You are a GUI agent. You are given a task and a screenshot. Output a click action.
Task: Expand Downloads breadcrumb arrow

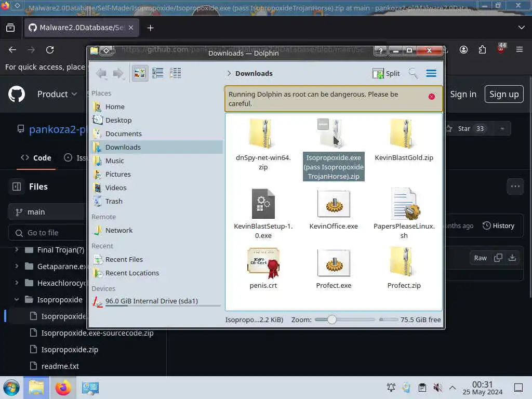point(229,73)
